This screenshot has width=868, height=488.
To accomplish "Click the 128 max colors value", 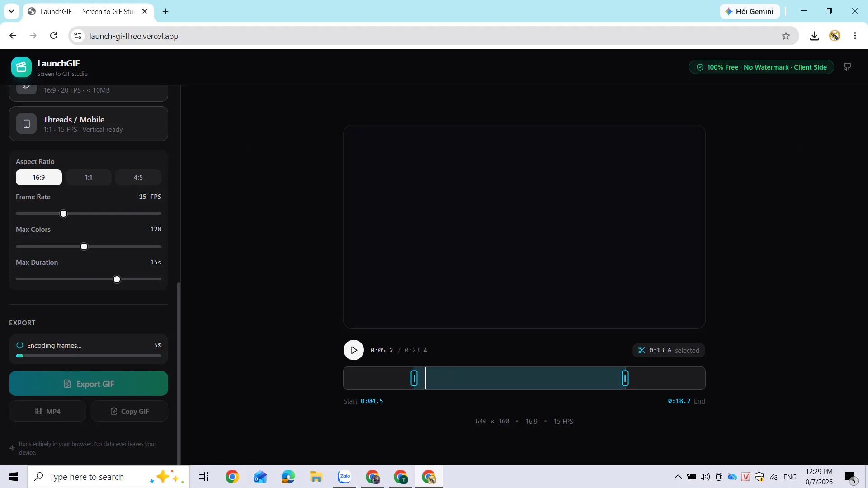I will pos(156,229).
